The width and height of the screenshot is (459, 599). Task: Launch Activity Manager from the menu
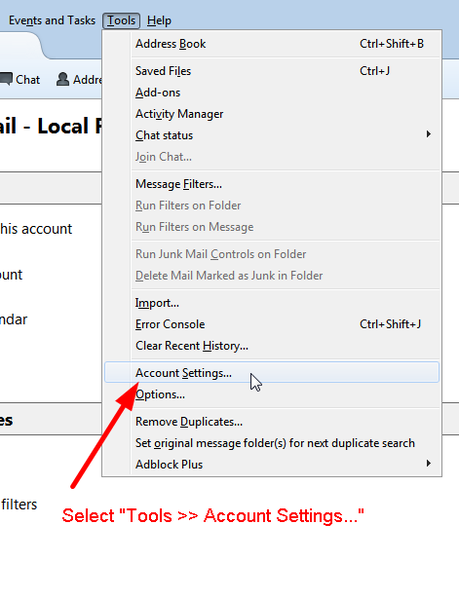click(x=272, y=113)
